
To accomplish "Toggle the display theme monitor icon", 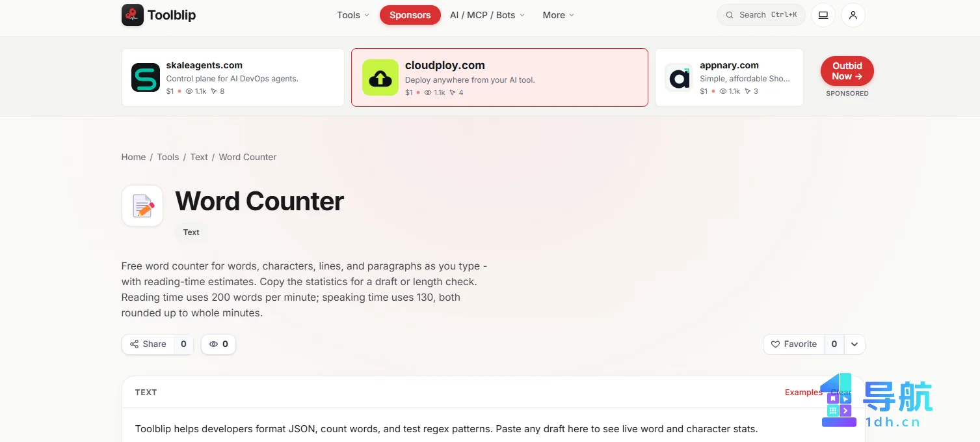I will [823, 15].
